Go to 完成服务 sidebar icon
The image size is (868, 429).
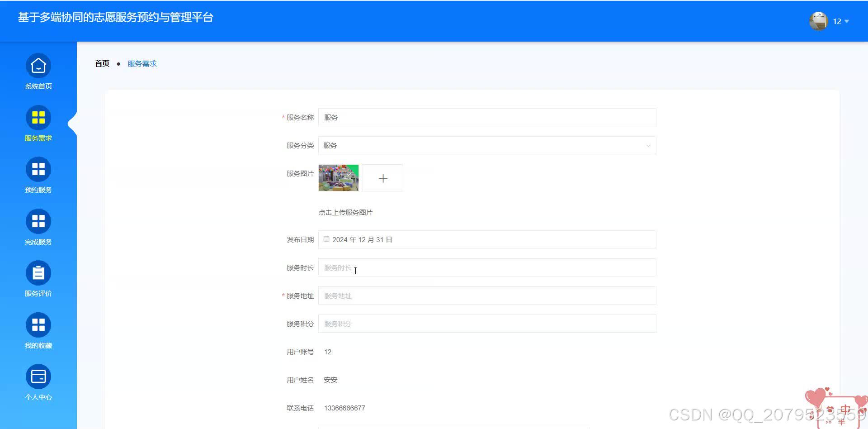(38, 221)
